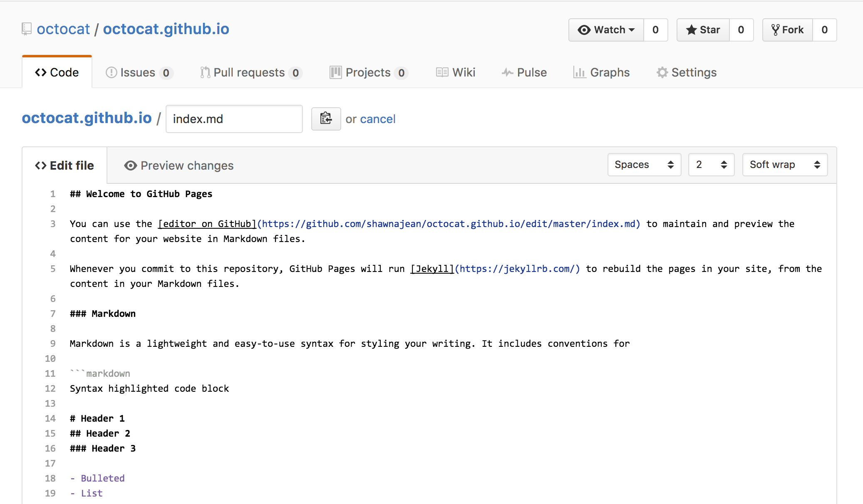This screenshot has height=504, width=863.
Task: Select the Edit file tab
Action: click(x=64, y=166)
